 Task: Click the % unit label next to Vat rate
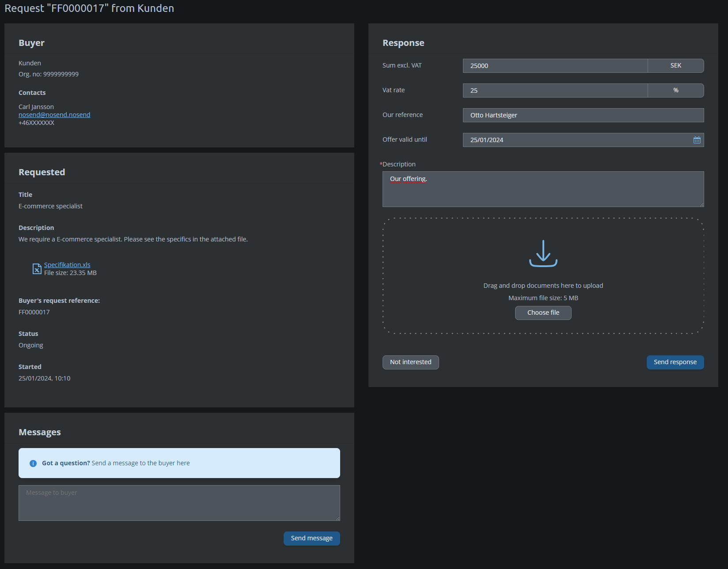tap(675, 90)
